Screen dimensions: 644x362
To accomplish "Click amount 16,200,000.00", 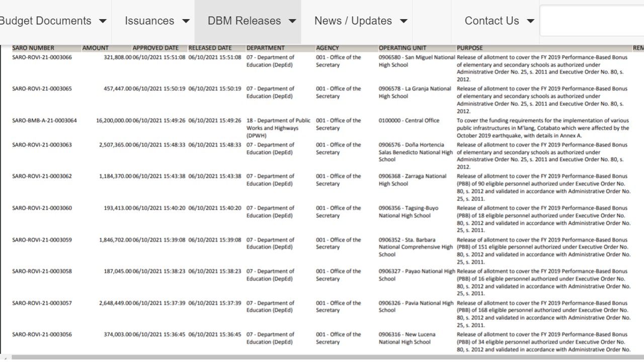I will pyautogui.click(x=114, y=121).
